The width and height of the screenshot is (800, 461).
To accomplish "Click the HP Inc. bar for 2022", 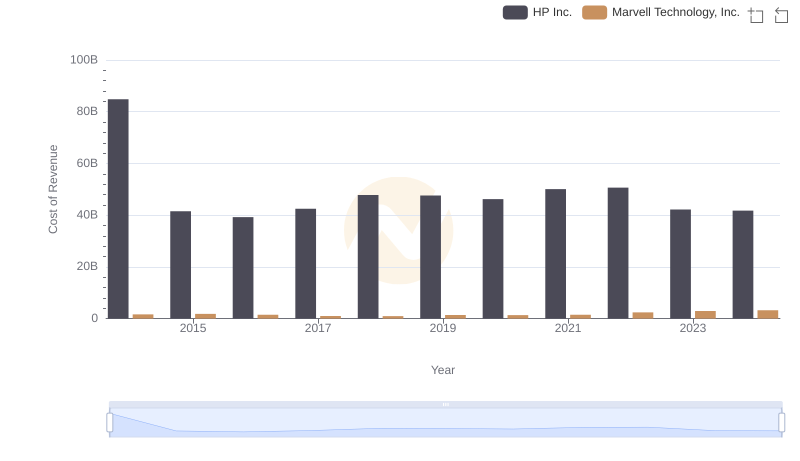I will coord(618,253).
